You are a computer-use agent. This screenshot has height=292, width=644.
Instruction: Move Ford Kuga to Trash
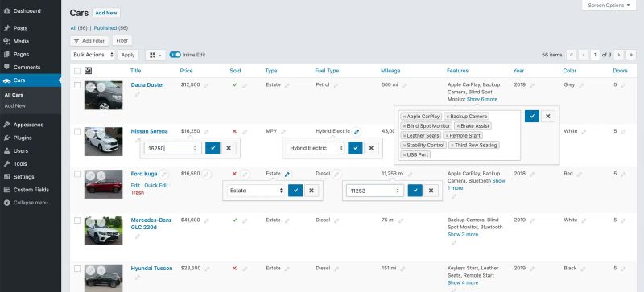tap(137, 192)
